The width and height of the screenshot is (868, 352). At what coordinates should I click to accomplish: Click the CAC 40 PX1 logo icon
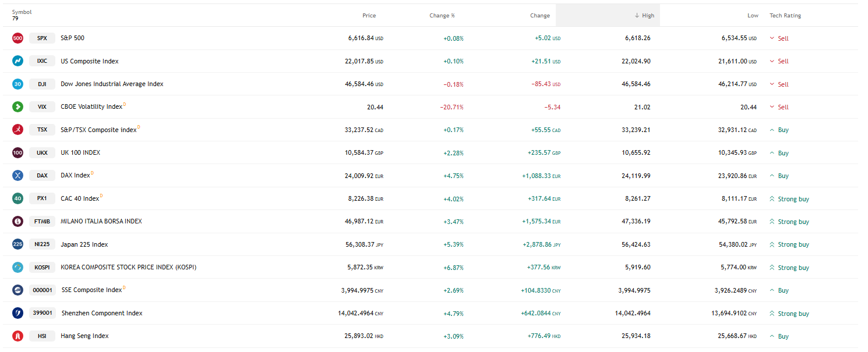click(x=17, y=198)
